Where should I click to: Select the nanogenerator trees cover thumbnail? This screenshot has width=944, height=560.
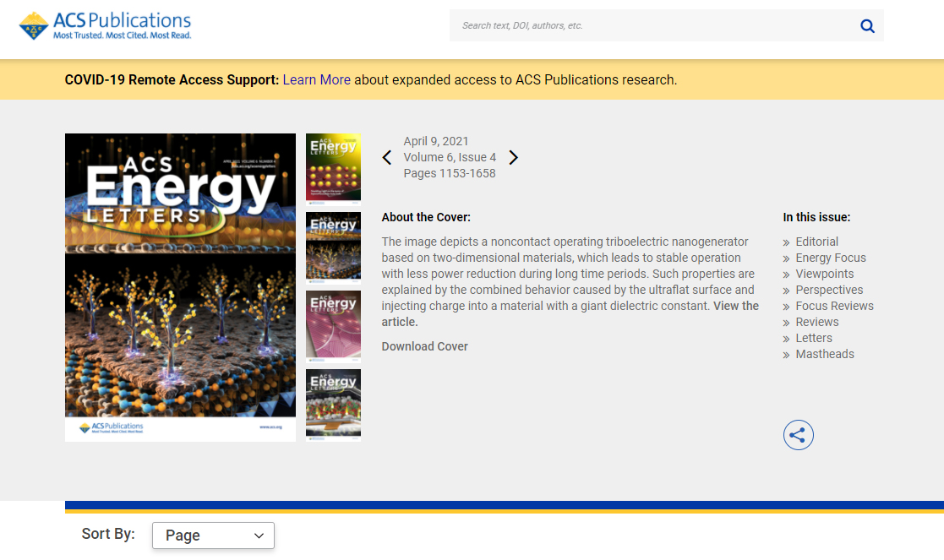point(334,247)
